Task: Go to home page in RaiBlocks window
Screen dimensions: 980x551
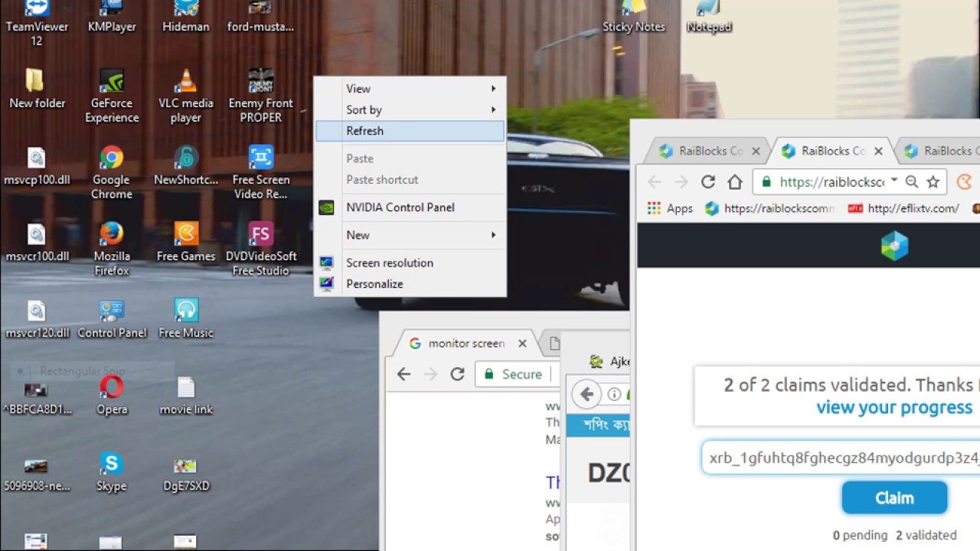Action: point(735,181)
